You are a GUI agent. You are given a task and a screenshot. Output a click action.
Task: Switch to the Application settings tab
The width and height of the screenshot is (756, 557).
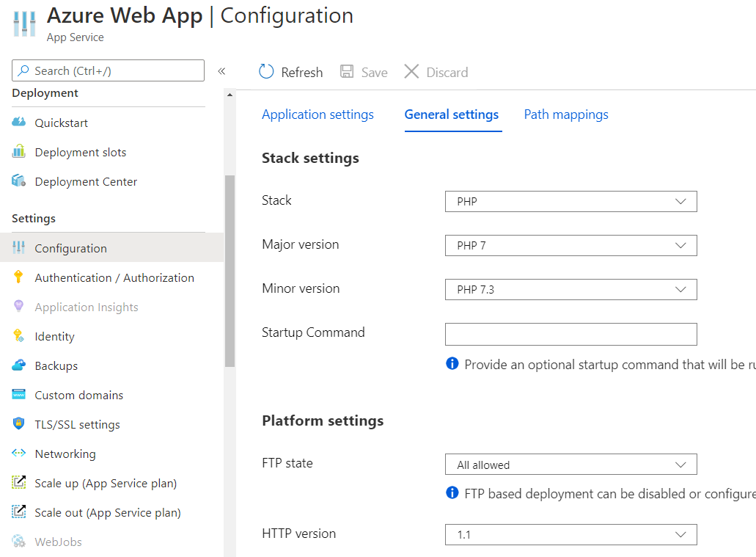(x=318, y=114)
